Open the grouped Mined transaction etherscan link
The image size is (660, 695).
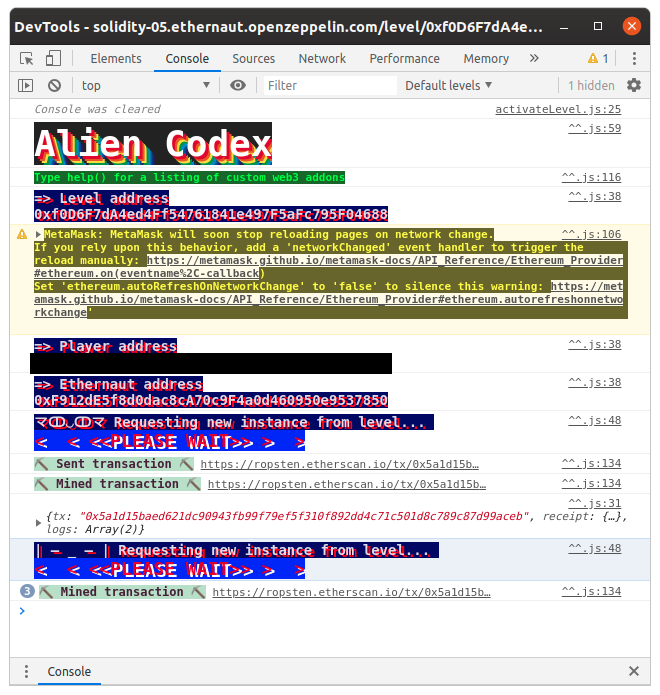[351, 593]
